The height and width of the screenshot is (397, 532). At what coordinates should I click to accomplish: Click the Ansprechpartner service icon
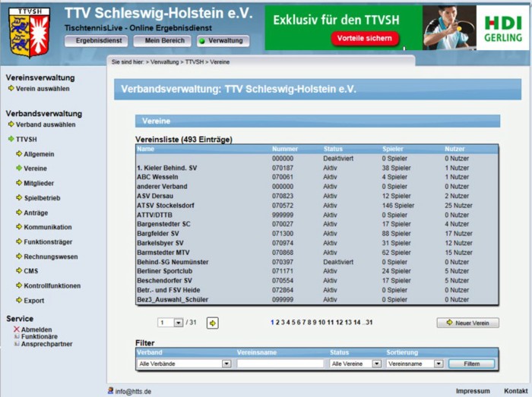[16, 344]
